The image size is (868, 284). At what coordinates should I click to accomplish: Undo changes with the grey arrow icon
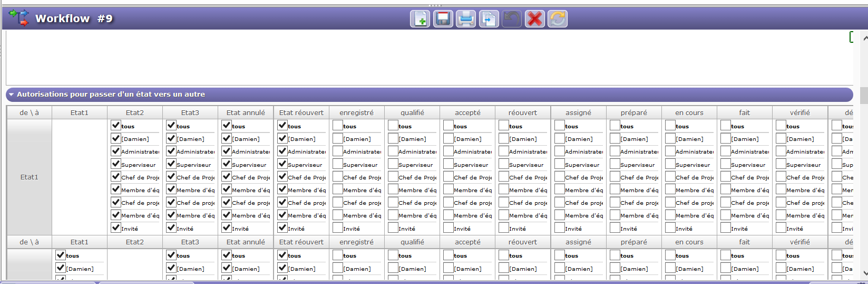coord(512,19)
